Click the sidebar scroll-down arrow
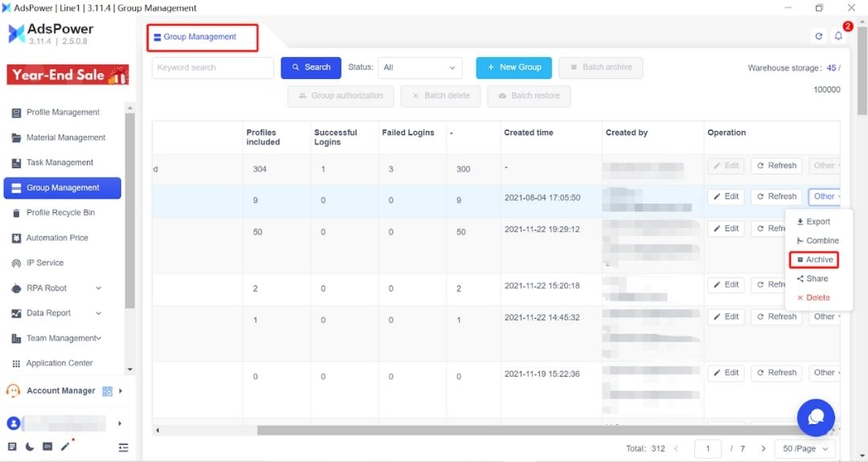The height and width of the screenshot is (462, 868). click(x=129, y=369)
